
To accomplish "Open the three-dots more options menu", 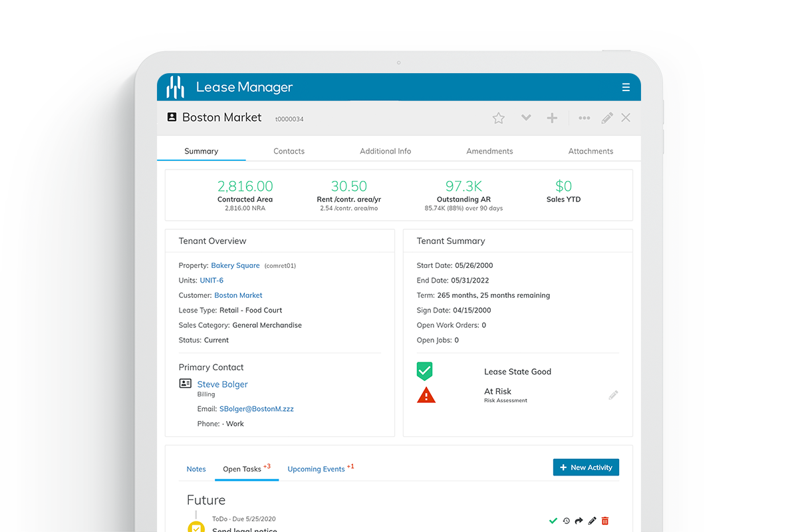I will coord(584,118).
